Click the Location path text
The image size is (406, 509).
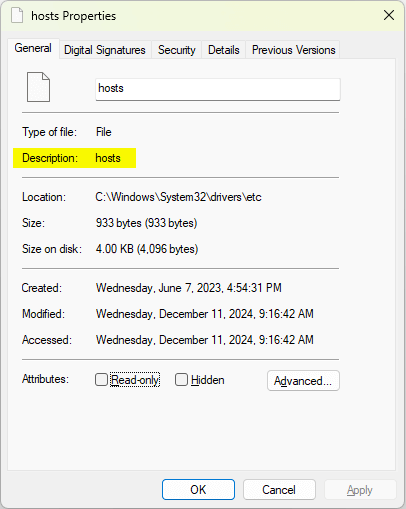[178, 197]
